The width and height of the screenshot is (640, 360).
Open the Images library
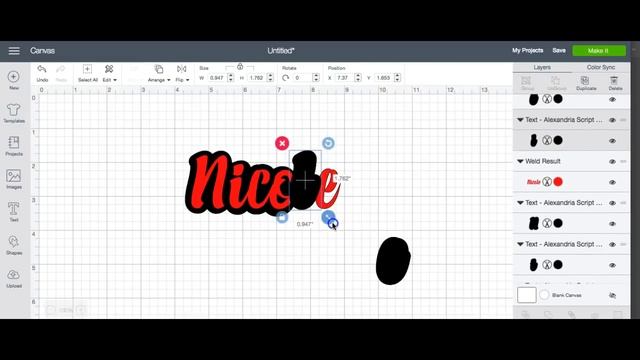click(x=13, y=179)
